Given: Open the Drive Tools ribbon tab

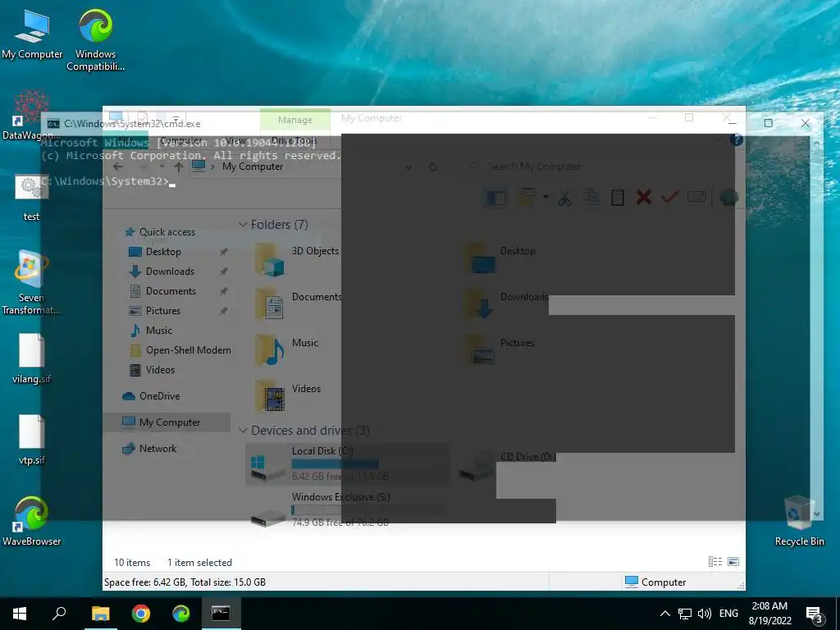Looking at the screenshot, I should point(294,140).
